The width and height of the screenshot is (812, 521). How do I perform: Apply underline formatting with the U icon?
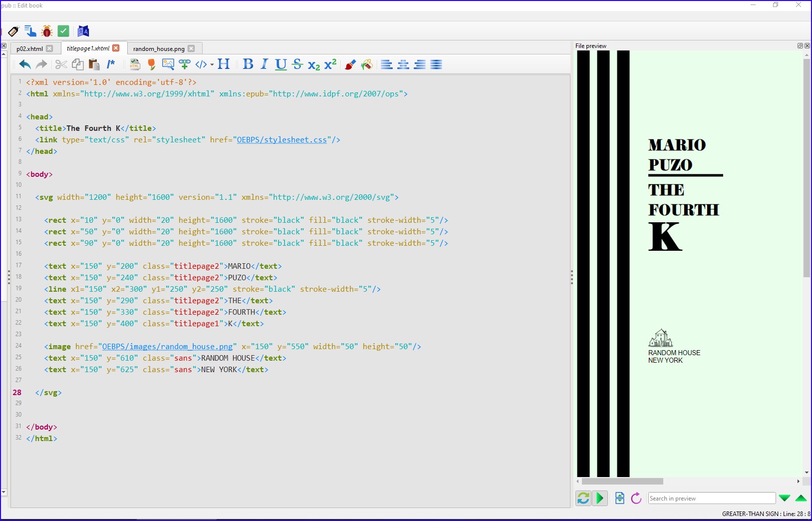[x=281, y=64]
